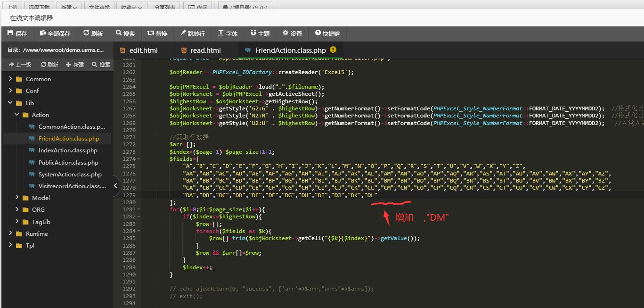Viewport: 644px width, 308px height.
Task: Click the PHP icon beside PublicAction.class.php
Action: [x=32, y=162]
